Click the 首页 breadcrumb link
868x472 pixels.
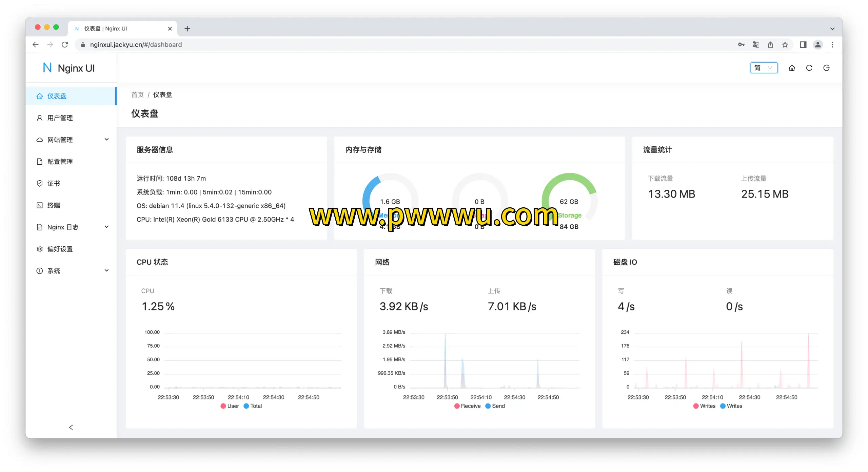(x=137, y=95)
